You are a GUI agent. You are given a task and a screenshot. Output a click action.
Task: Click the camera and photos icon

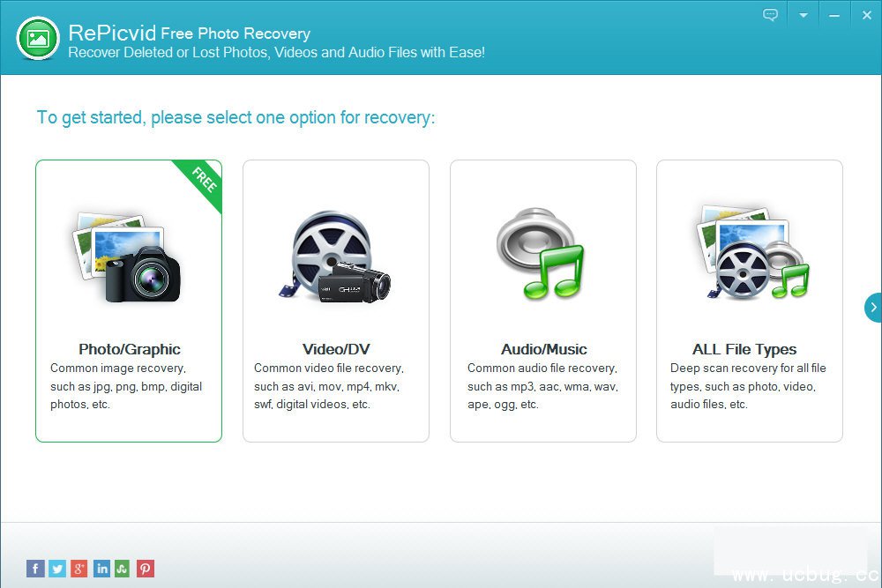click(127, 257)
